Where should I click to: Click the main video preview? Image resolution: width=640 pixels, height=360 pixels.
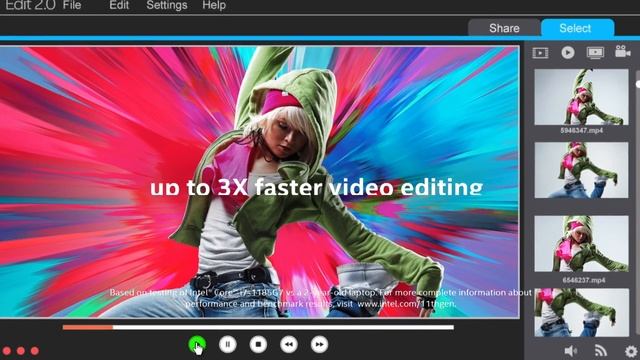click(x=259, y=182)
